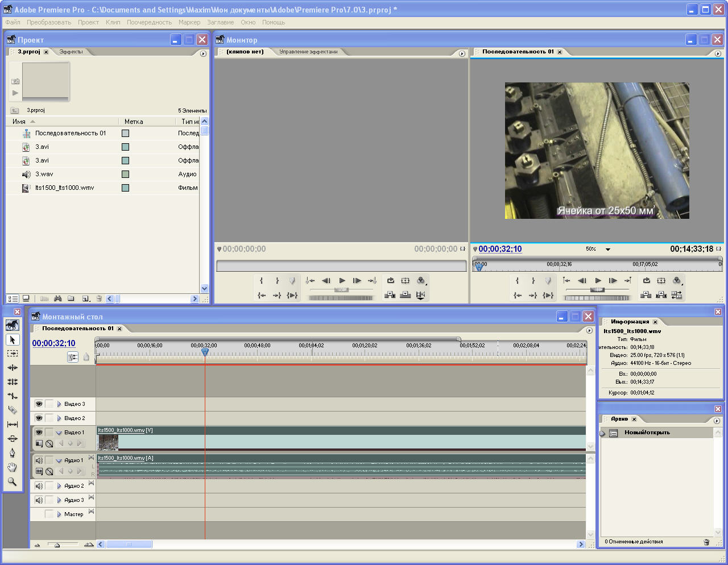The width and height of the screenshot is (728, 565).
Task: Mute the Аудио 1 track speaker
Action: pos(39,460)
